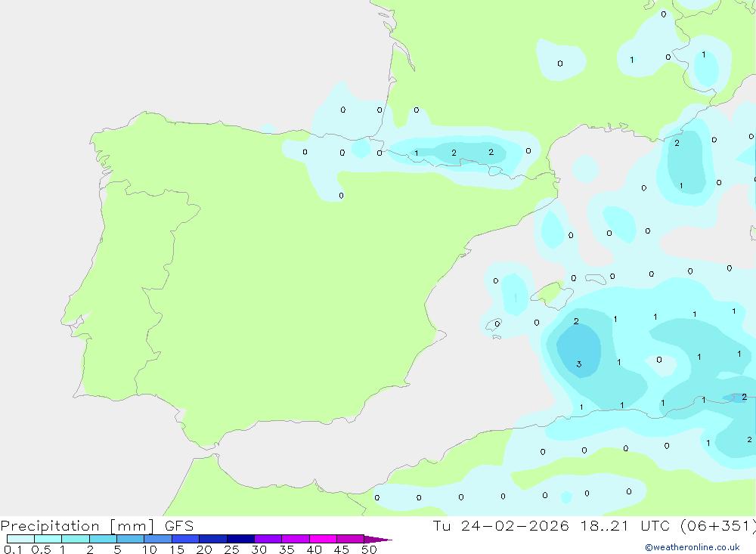Image resolution: width=756 pixels, height=554 pixels.
Task: Pick the 1–2 mm legend swatch
Action: (x=76, y=539)
